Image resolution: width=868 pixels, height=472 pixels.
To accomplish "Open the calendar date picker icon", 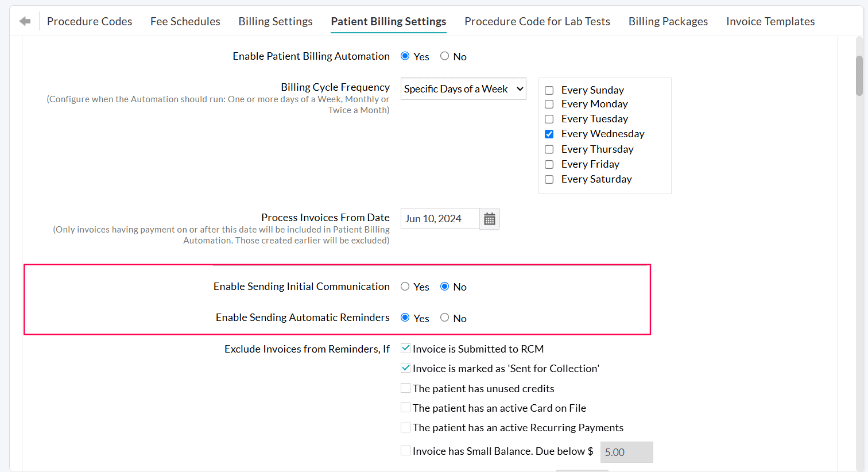I will tap(489, 219).
